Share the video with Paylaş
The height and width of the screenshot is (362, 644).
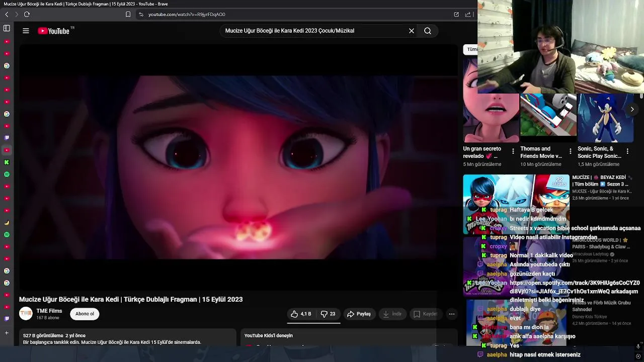(359, 314)
